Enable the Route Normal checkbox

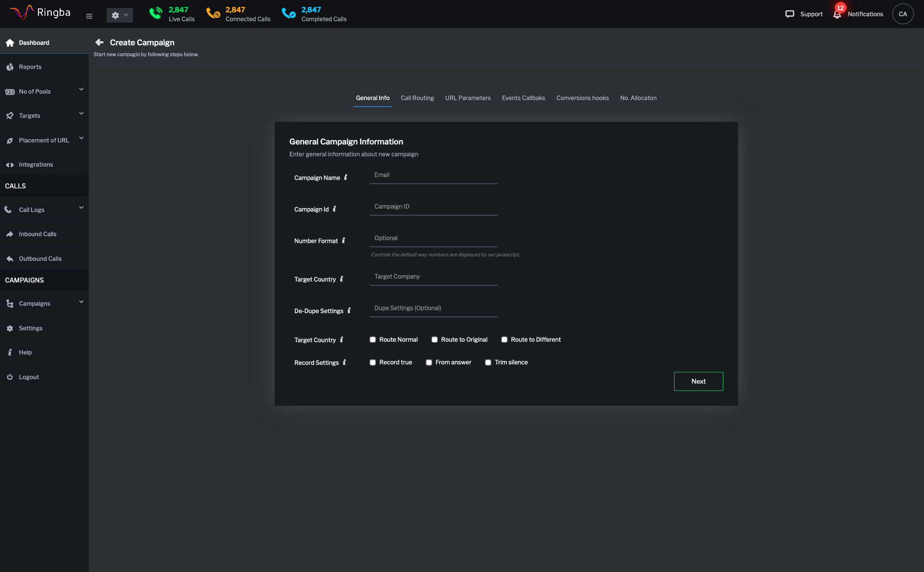click(x=373, y=340)
